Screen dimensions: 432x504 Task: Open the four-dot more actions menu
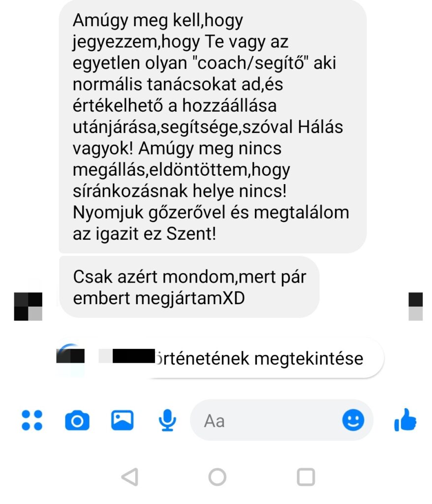click(32, 420)
